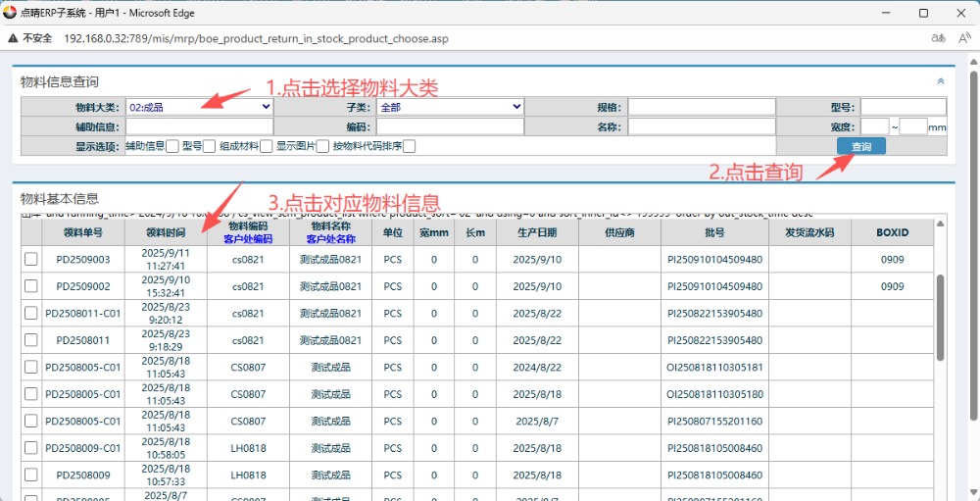Enable the 辅助信息 display option checkbox
The image size is (980, 501).
coord(172,147)
